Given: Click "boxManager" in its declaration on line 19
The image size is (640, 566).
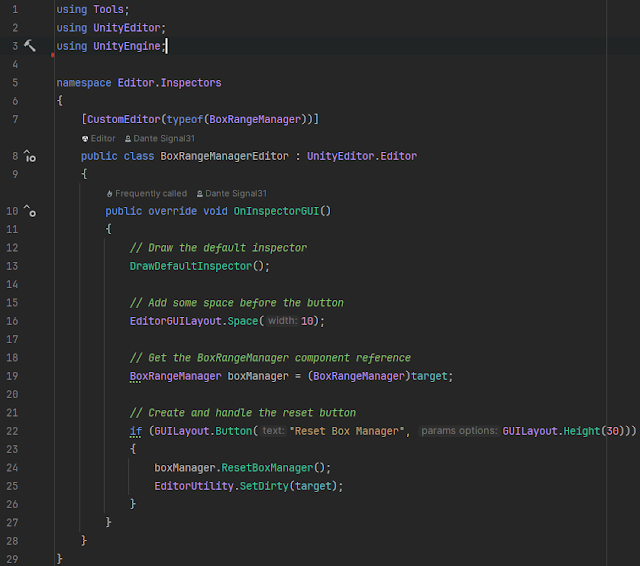Looking at the screenshot, I should pos(258,376).
